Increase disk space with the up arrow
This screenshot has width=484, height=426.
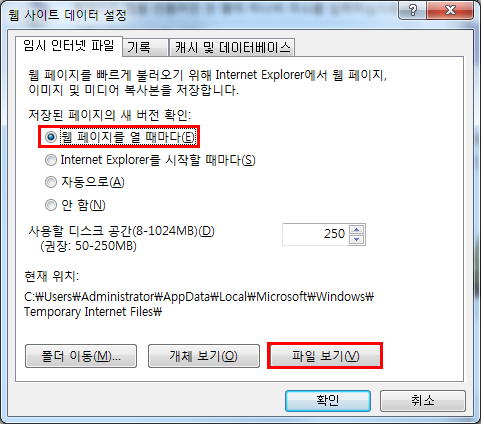[x=357, y=230]
